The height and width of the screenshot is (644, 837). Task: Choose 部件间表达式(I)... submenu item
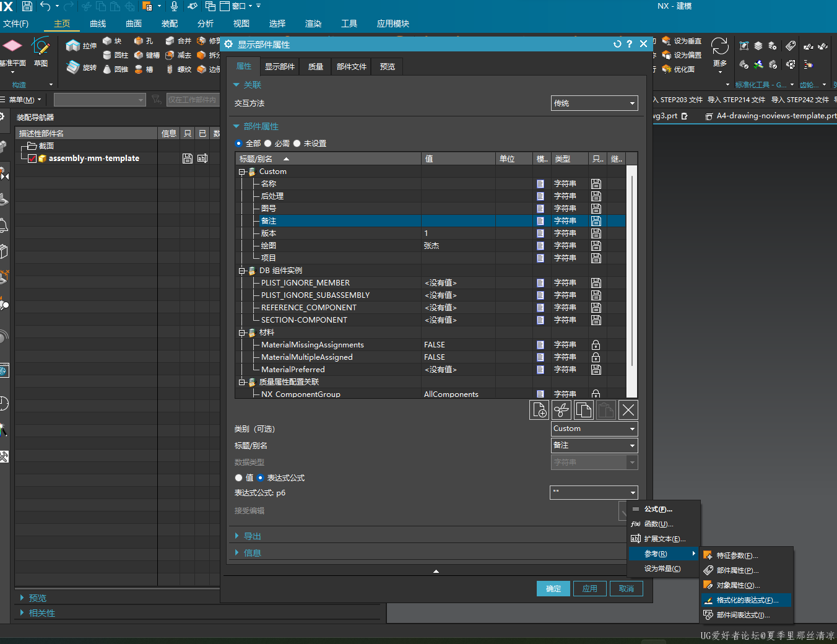747,615
